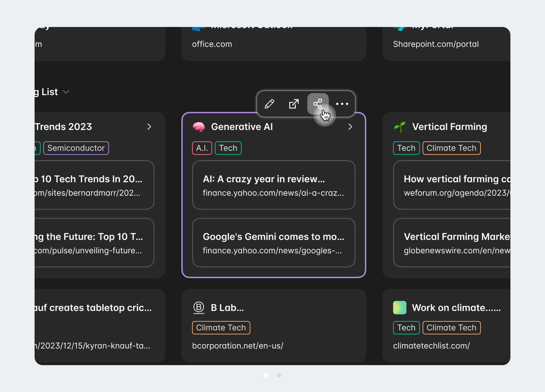Click the share icon in toolbar
Viewport: 545px width, 392px height.
pos(318,104)
